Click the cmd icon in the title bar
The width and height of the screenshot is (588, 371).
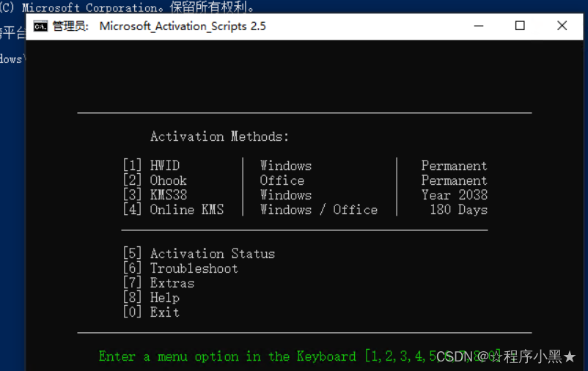(40, 26)
